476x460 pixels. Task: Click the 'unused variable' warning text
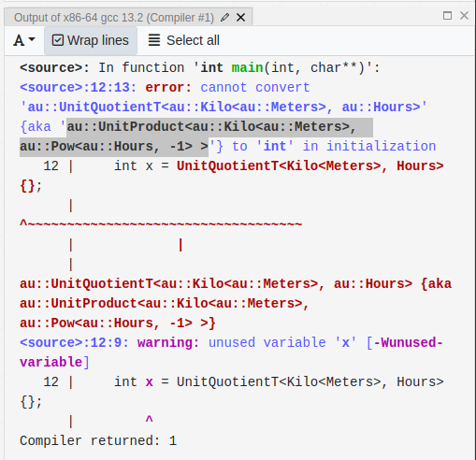coord(267,342)
